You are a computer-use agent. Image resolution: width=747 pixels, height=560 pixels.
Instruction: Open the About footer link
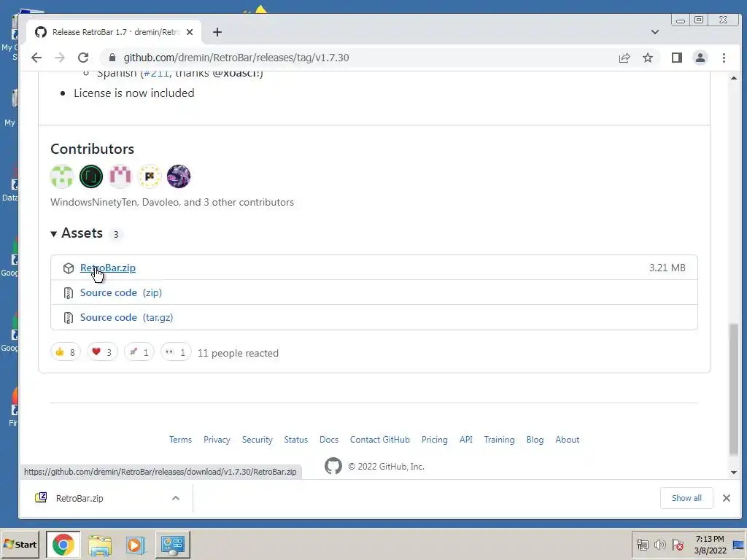click(x=568, y=440)
